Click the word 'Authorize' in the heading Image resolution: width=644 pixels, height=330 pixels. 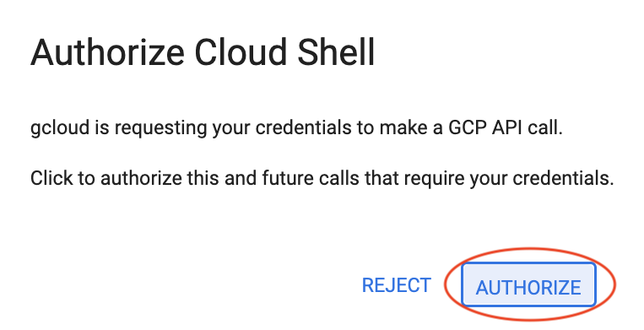[107, 52]
